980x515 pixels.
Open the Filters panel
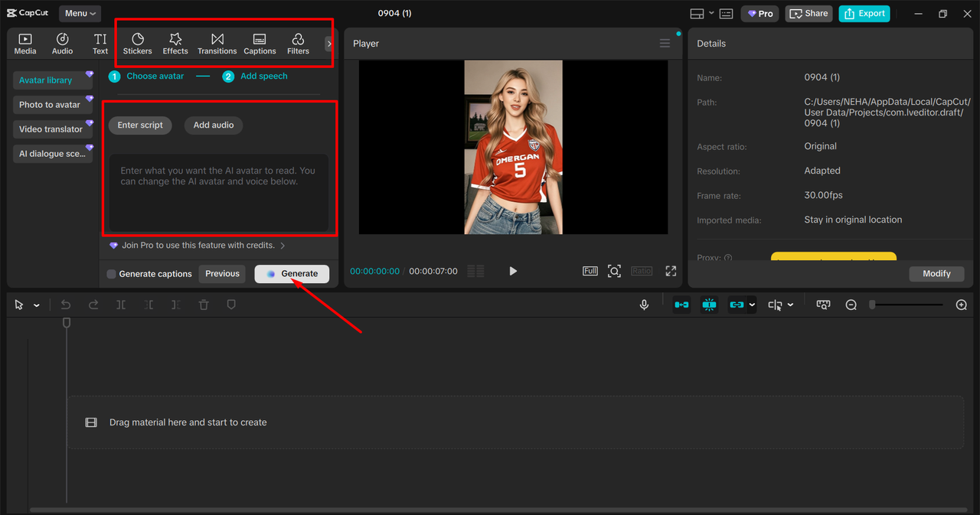click(x=298, y=44)
